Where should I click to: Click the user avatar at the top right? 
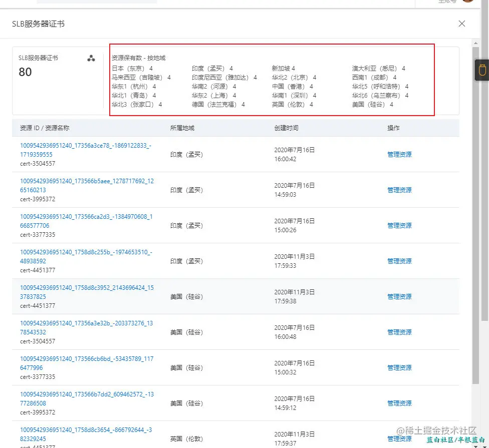468,1
